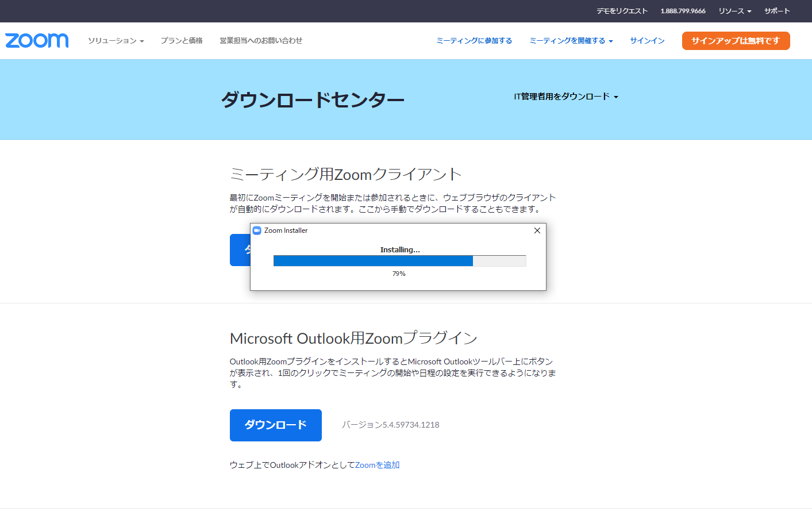The height and width of the screenshot is (519, 812).
Task: Expand the リソース dropdown in top bar
Action: pos(735,11)
